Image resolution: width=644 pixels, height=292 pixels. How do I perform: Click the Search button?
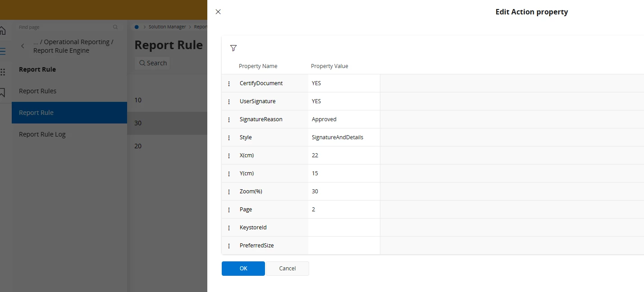[x=153, y=63]
